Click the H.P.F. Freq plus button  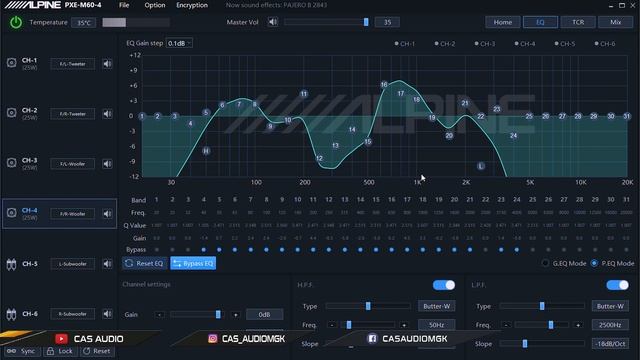point(404,325)
